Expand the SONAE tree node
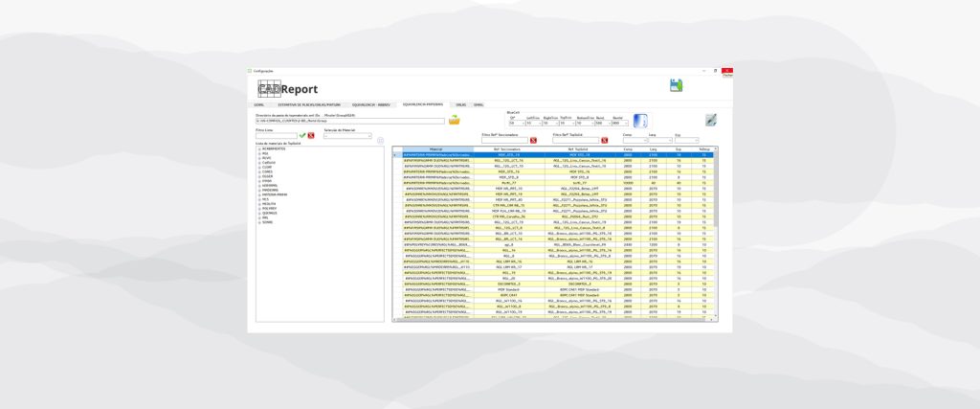Image resolution: width=980 pixels, height=409 pixels. point(258,222)
